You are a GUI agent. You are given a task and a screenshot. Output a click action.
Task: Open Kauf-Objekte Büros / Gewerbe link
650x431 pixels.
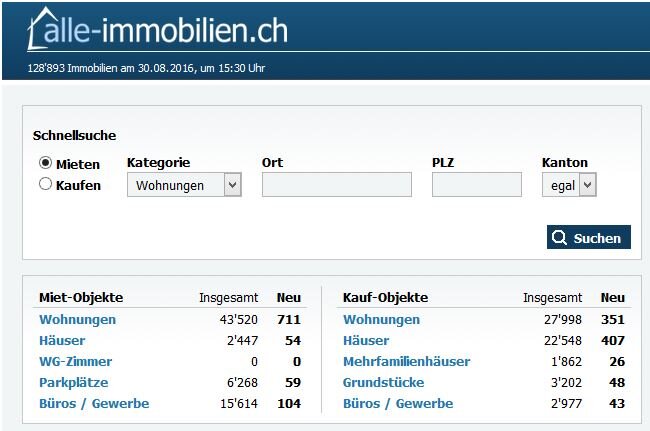coord(398,404)
